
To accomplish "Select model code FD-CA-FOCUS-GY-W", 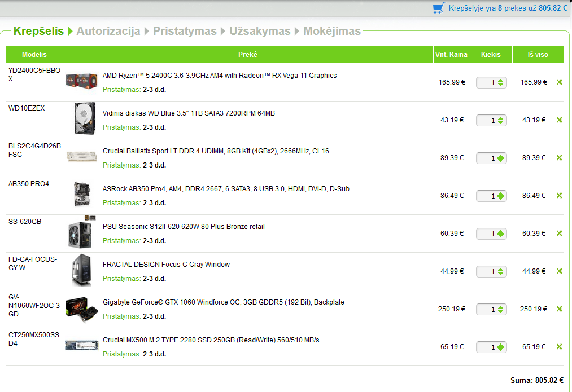I will click(33, 263).
